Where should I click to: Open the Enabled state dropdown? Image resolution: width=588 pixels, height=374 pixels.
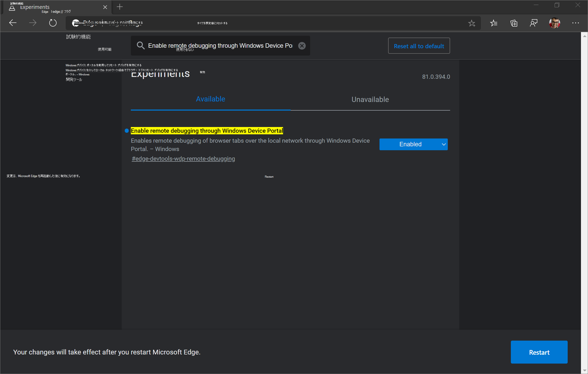(413, 144)
